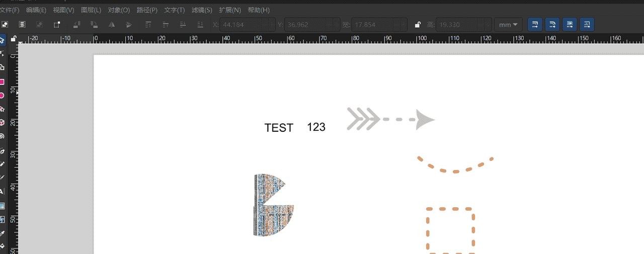The width and height of the screenshot is (644, 254).
Task: Select the Pen (Bezier) tool
Action: (x=2, y=151)
